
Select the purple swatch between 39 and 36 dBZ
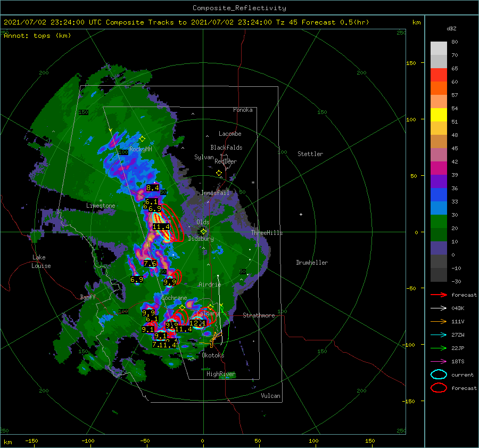(x=439, y=181)
